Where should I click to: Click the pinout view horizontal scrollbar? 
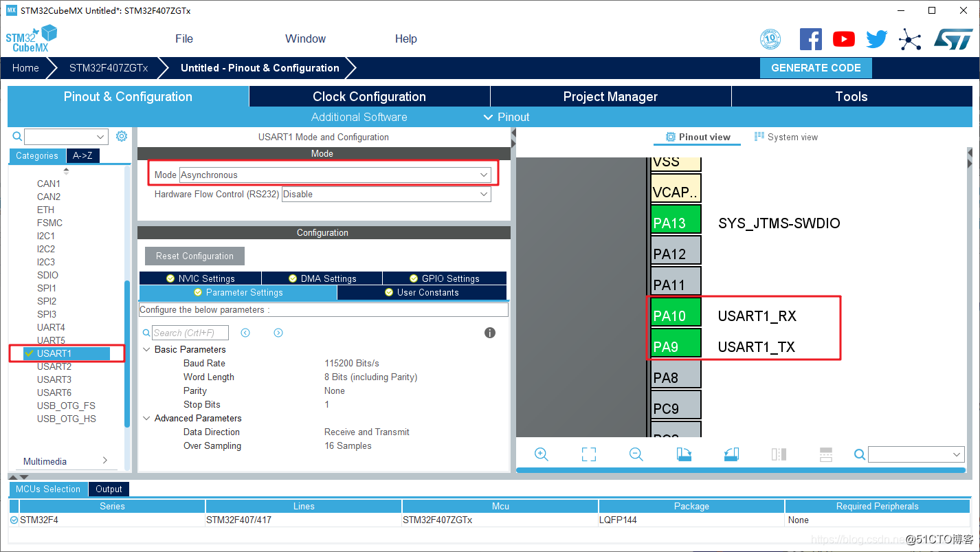tap(740, 470)
